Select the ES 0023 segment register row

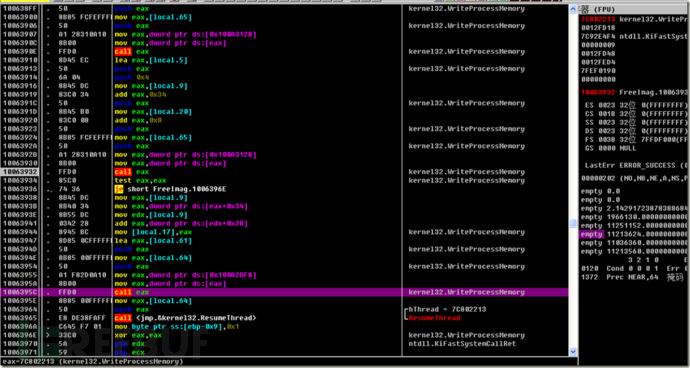coord(636,105)
